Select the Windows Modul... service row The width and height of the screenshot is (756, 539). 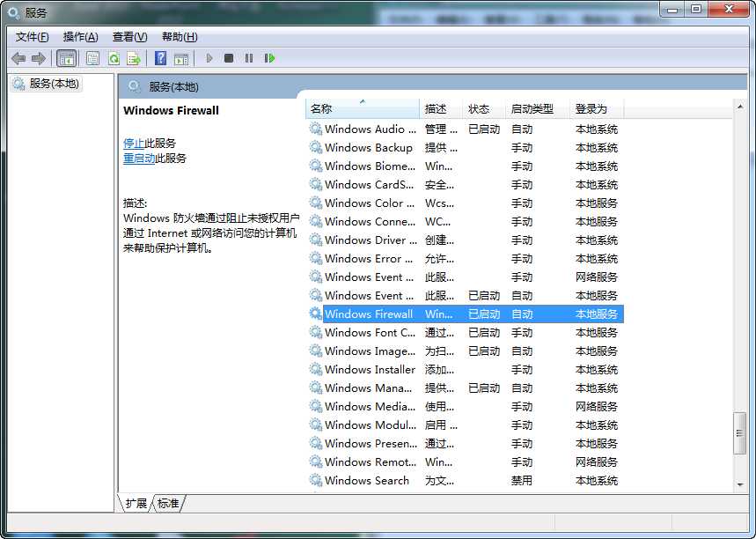466,425
